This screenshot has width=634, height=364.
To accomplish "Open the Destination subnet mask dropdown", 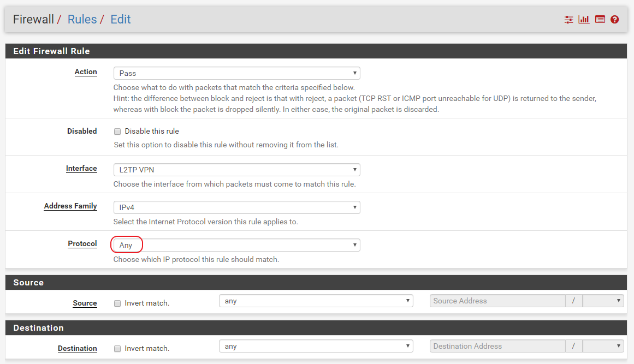I will coord(603,346).
